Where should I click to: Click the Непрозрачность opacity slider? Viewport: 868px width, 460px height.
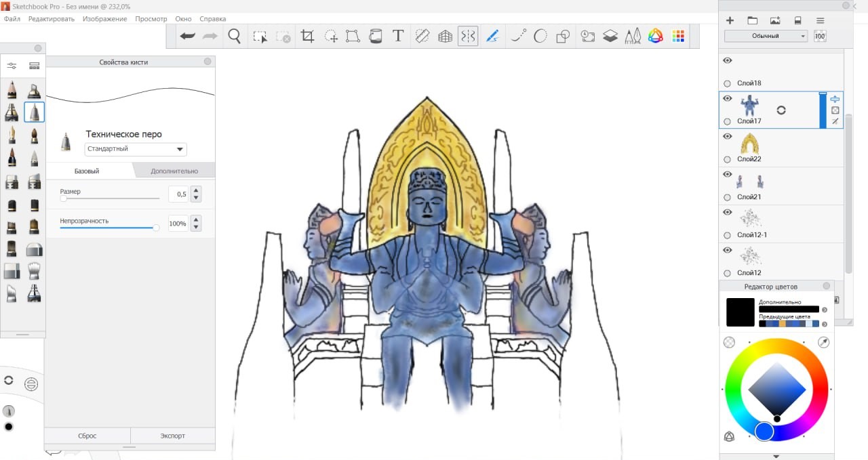(x=108, y=228)
